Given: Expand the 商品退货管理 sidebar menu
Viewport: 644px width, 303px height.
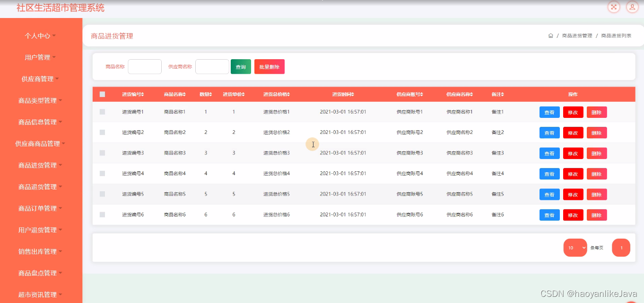Looking at the screenshot, I should [41, 187].
